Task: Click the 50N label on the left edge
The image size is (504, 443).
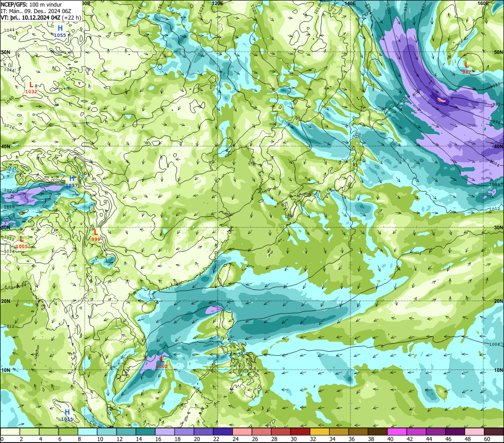Action: pos(6,52)
